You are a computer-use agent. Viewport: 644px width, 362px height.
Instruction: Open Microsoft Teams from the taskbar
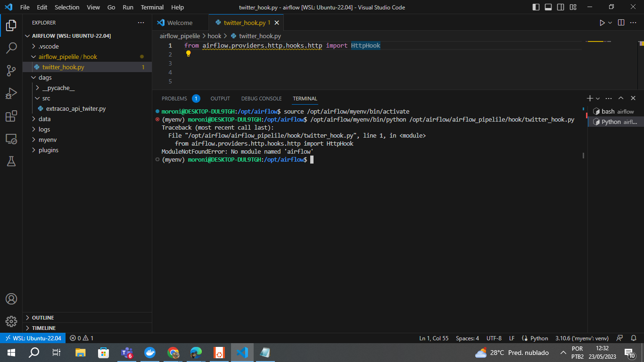point(127,353)
